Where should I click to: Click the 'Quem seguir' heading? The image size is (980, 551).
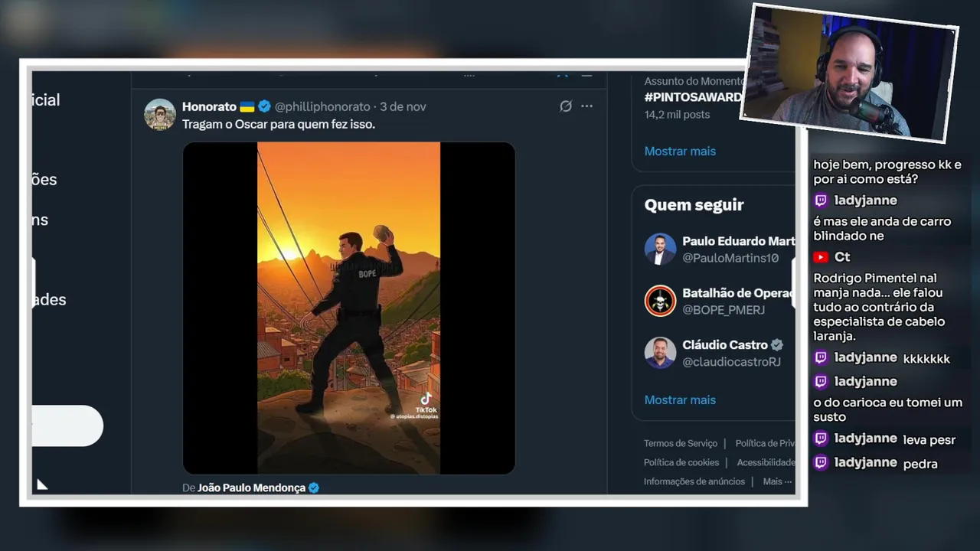tap(694, 204)
